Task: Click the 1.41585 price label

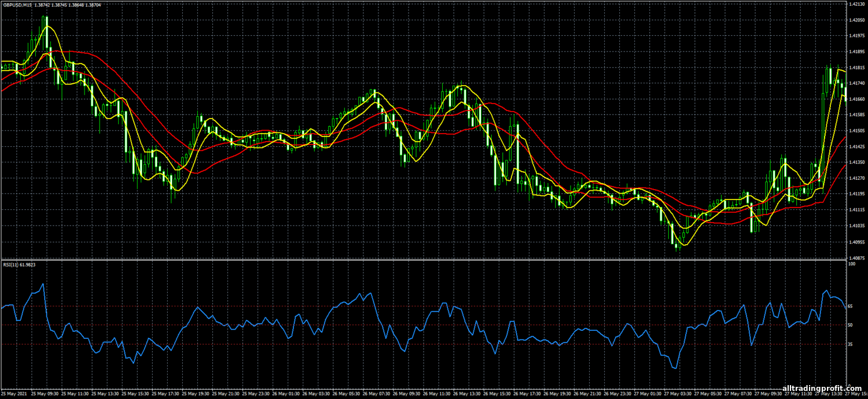Action: pos(857,115)
